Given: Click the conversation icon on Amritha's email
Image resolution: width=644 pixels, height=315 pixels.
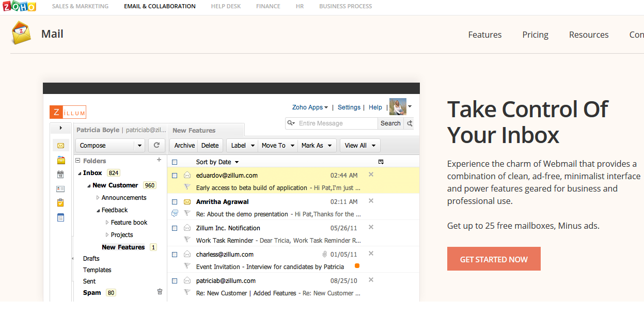Looking at the screenshot, I should (x=175, y=213).
